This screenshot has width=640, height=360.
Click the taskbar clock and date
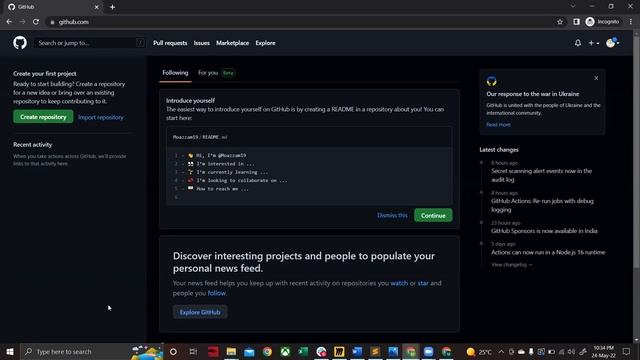604,351
